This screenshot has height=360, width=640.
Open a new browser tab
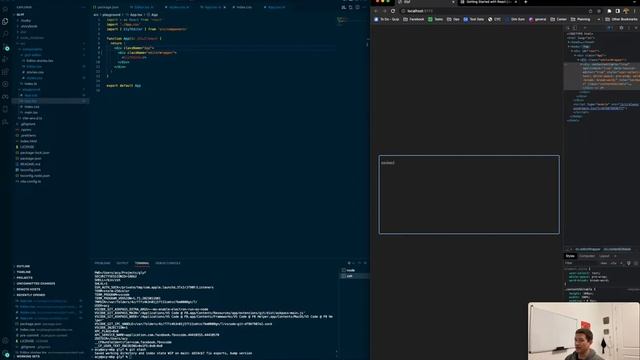[525, 2]
